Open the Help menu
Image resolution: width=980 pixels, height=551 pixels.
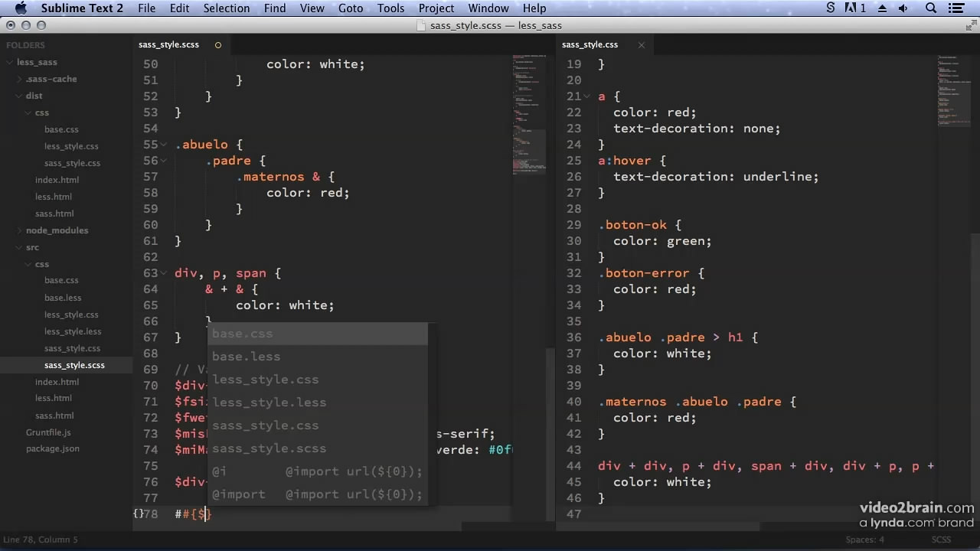(x=534, y=8)
